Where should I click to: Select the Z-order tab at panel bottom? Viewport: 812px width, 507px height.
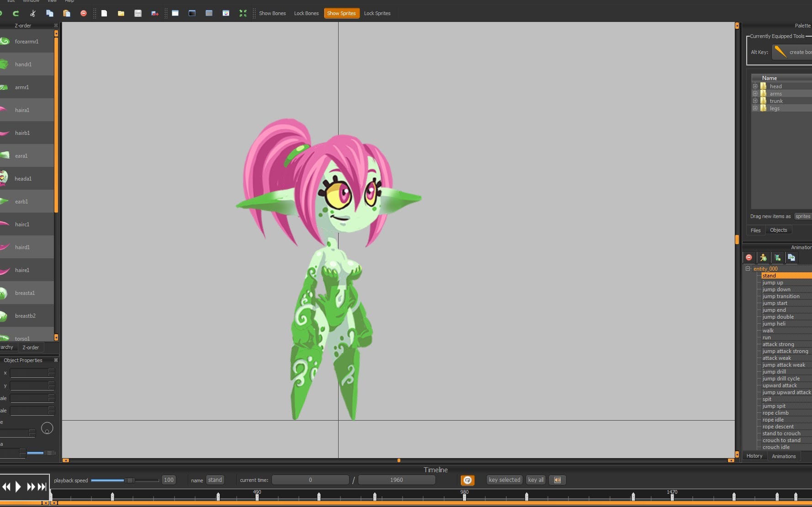point(31,347)
